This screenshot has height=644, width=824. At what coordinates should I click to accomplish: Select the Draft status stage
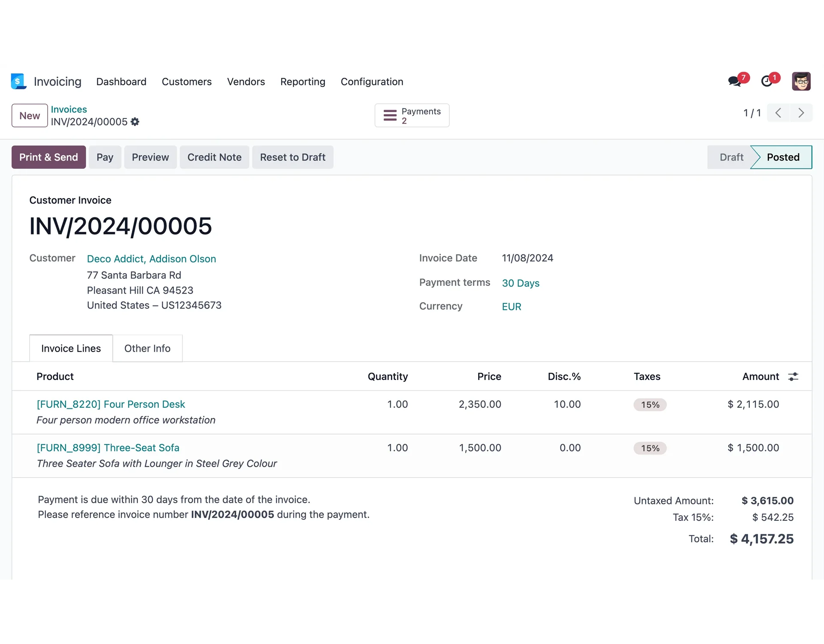[731, 157]
